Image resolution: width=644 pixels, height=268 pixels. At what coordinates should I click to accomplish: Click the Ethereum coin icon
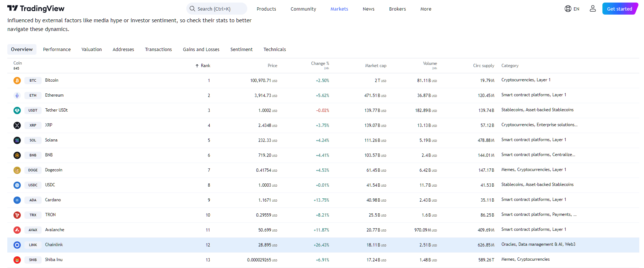coord(17,96)
